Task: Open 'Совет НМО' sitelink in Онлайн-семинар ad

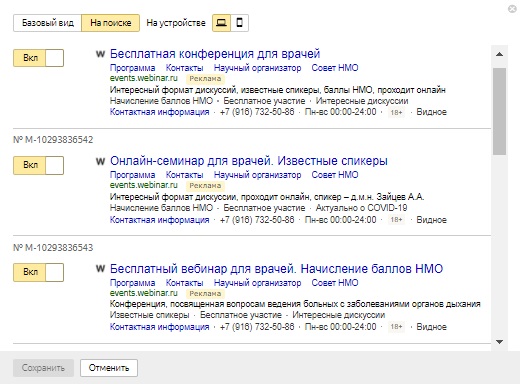Action: tap(335, 175)
